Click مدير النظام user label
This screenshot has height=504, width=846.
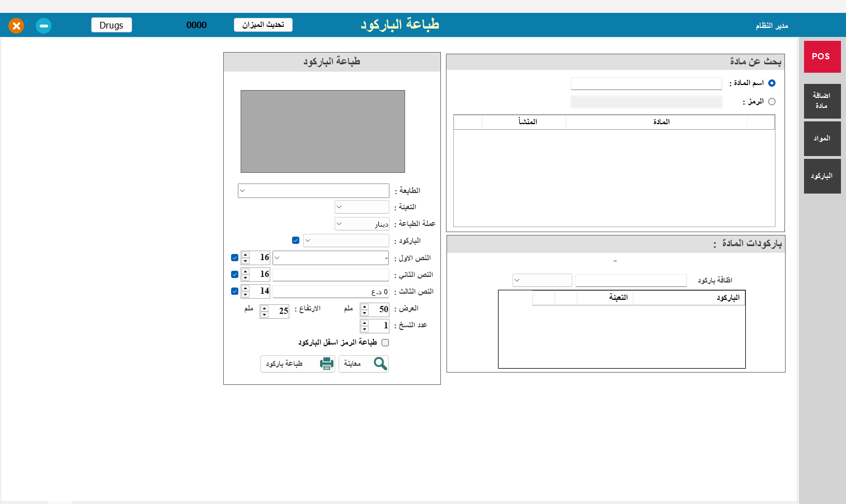tap(772, 26)
